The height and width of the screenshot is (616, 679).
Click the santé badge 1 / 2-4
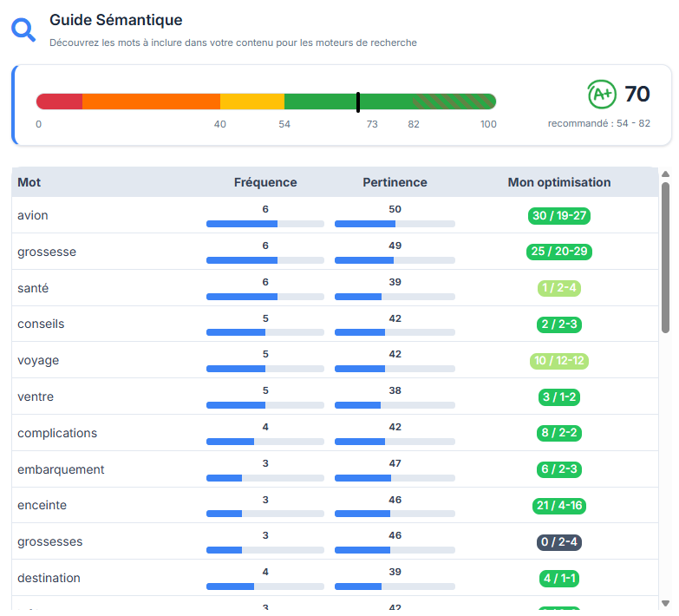[x=559, y=288]
